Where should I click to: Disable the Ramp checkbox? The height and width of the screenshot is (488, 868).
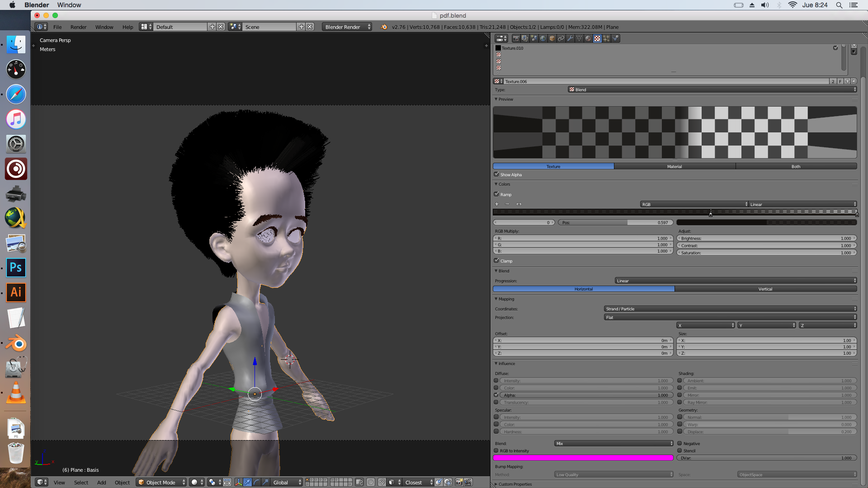coord(496,194)
